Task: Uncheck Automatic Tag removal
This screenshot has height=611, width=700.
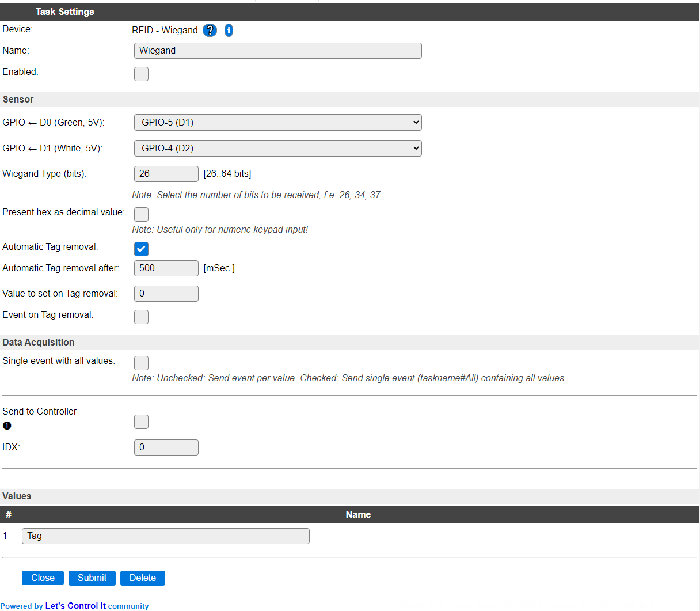Action: [x=141, y=249]
